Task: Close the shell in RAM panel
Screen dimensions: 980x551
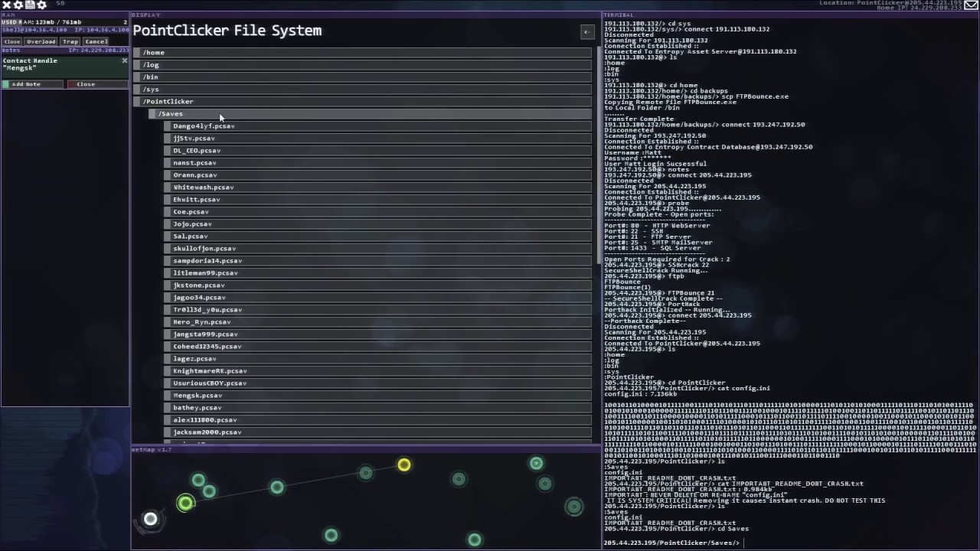Action: point(12,41)
